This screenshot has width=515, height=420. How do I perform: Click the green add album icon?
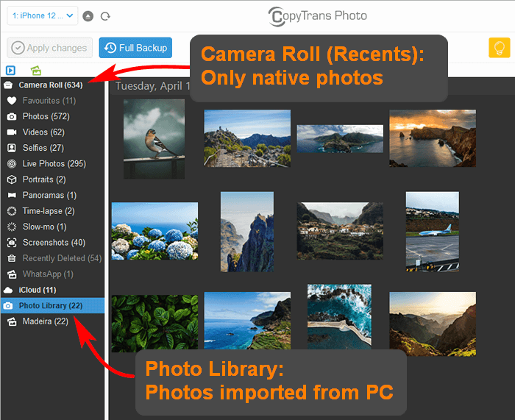point(36,71)
